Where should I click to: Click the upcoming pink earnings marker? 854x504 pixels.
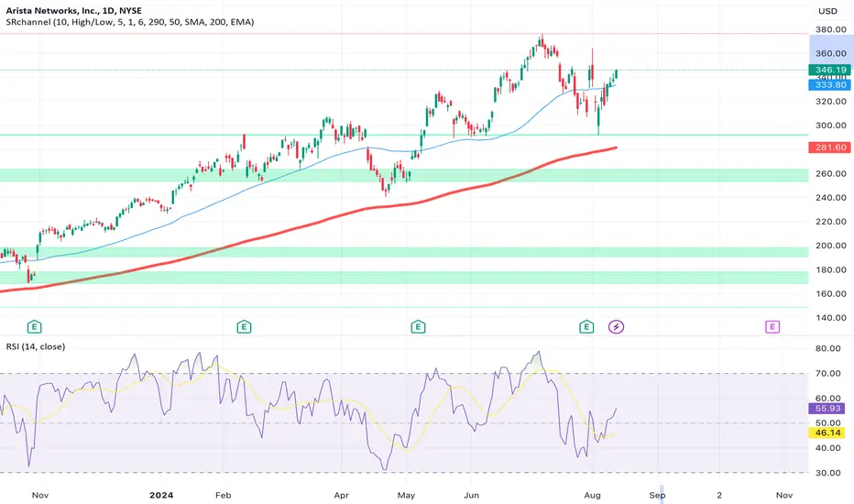tap(772, 327)
